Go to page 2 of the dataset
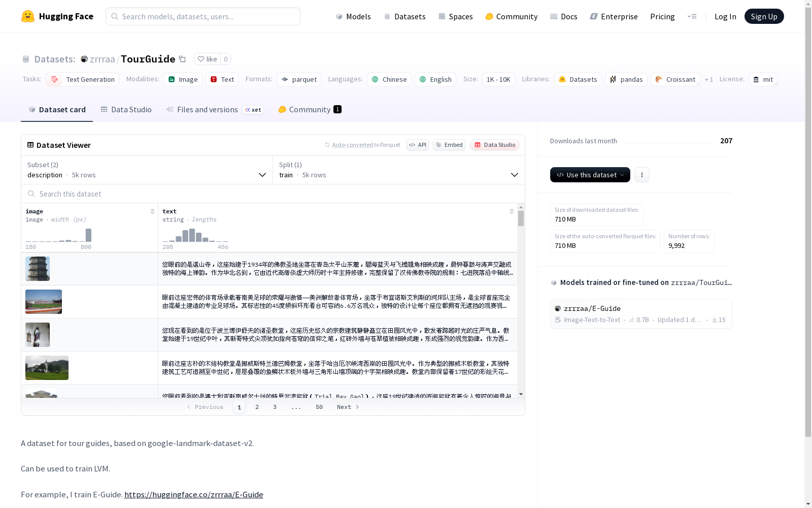This screenshot has height=508, width=812. [x=257, y=407]
